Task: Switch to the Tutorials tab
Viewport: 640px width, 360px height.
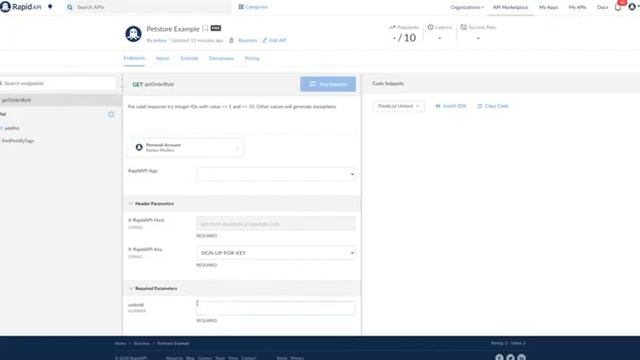Action: click(189, 59)
